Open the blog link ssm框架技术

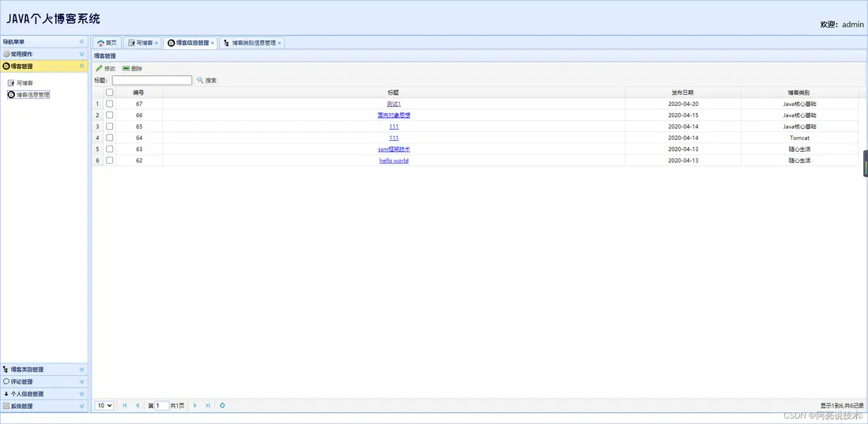[394, 149]
